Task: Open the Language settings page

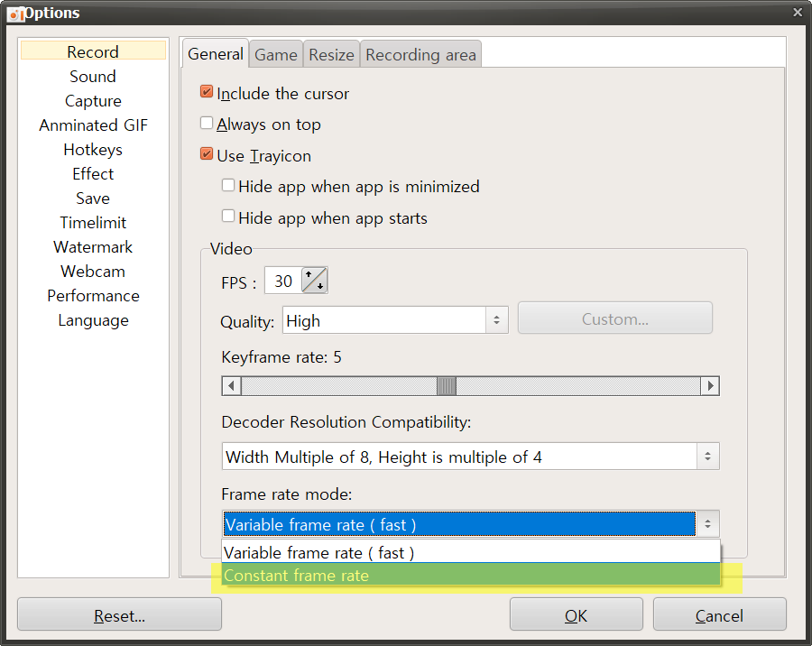Action: point(92,319)
